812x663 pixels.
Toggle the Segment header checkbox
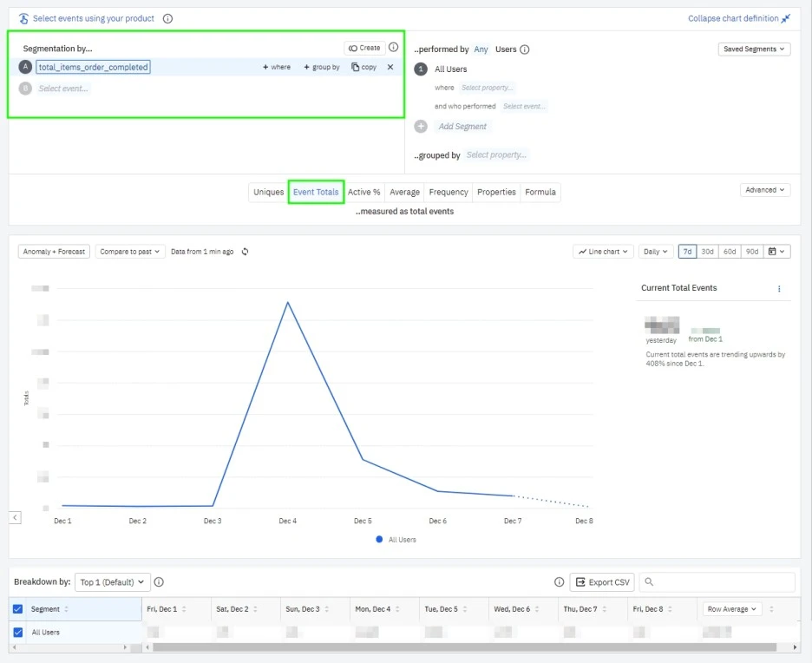17,609
